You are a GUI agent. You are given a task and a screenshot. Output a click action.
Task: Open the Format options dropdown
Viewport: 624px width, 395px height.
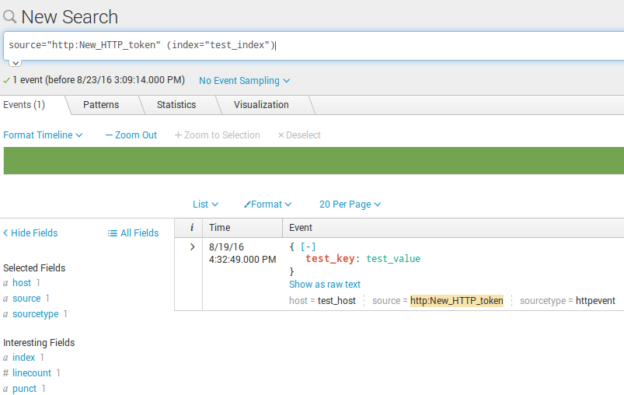[x=267, y=204]
